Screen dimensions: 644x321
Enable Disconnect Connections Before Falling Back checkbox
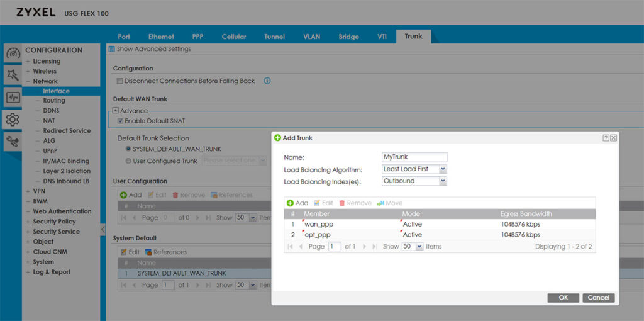[120, 81]
